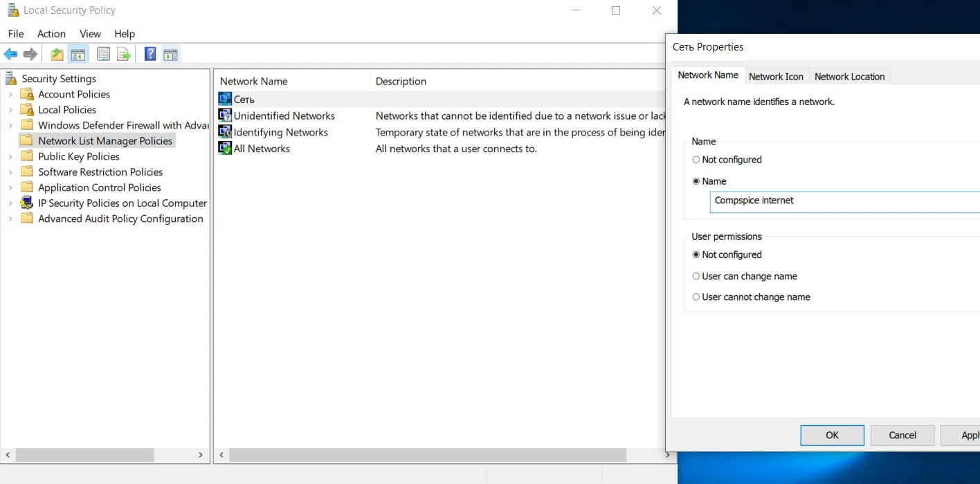Click OK in Сеть Properties dialog

pyautogui.click(x=832, y=435)
